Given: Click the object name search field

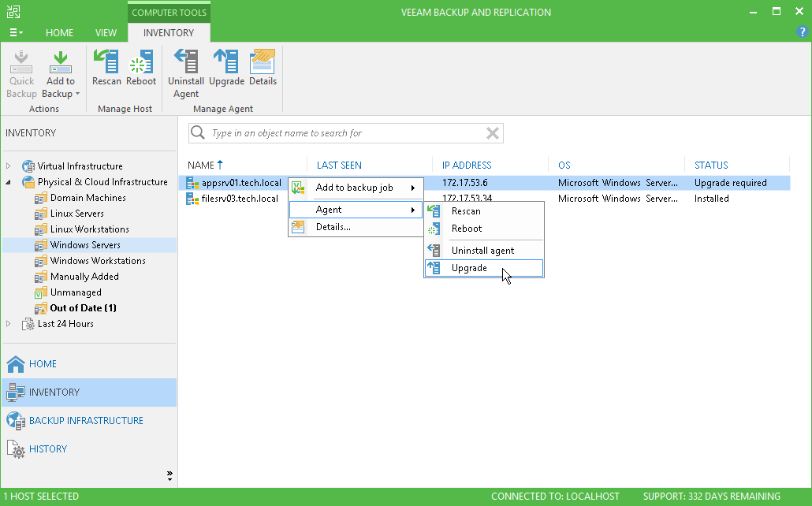Looking at the screenshot, I should coord(346,133).
